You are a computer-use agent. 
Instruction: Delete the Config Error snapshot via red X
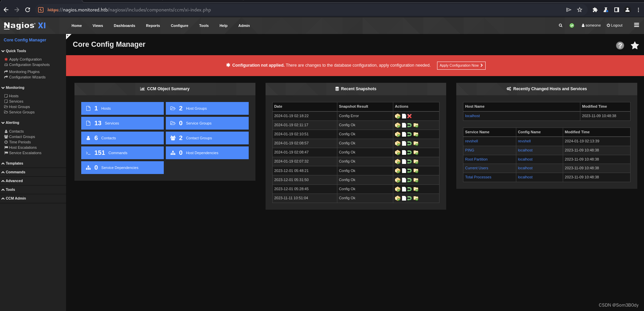pyautogui.click(x=409, y=116)
